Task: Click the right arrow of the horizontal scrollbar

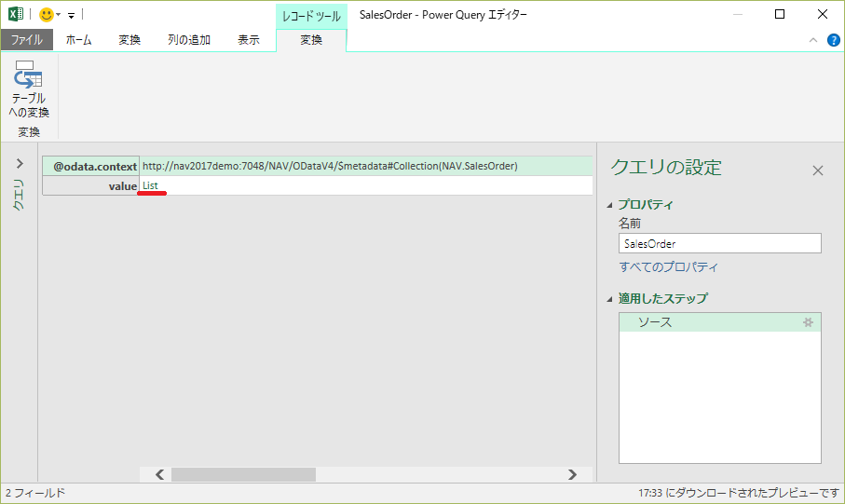Action: pyautogui.click(x=572, y=474)
